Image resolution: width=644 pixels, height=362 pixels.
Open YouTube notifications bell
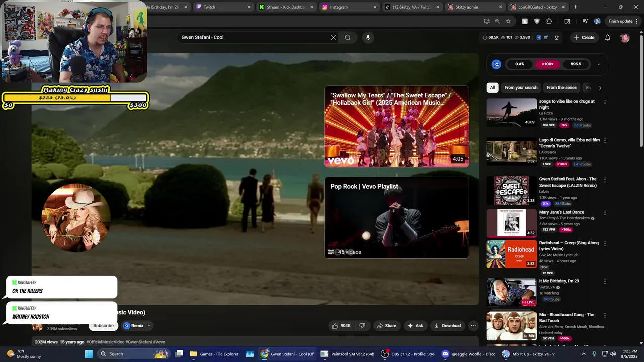click(x=608, y=37)
